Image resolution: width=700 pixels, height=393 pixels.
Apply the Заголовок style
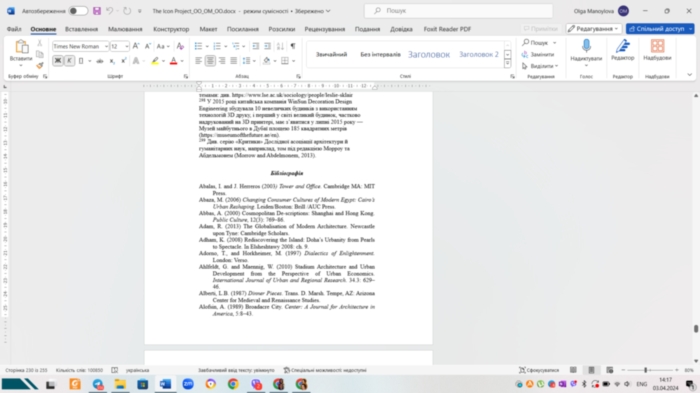pos(429,54)
